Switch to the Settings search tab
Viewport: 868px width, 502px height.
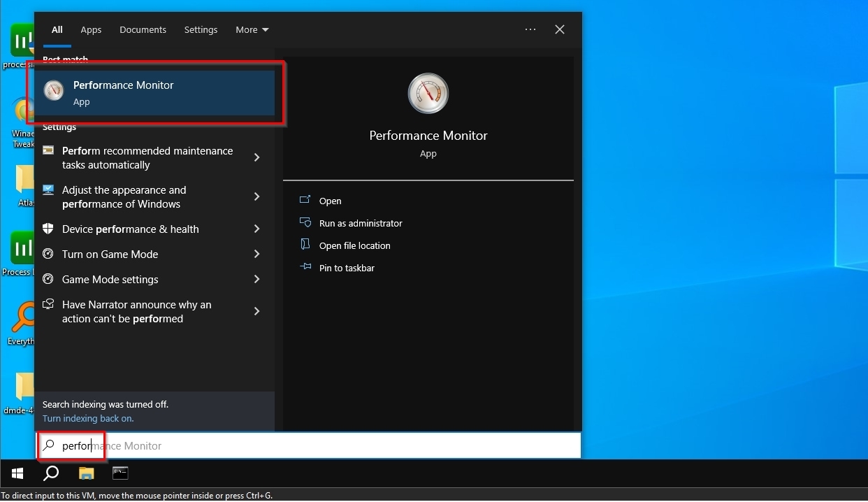[x=201, y=29]
